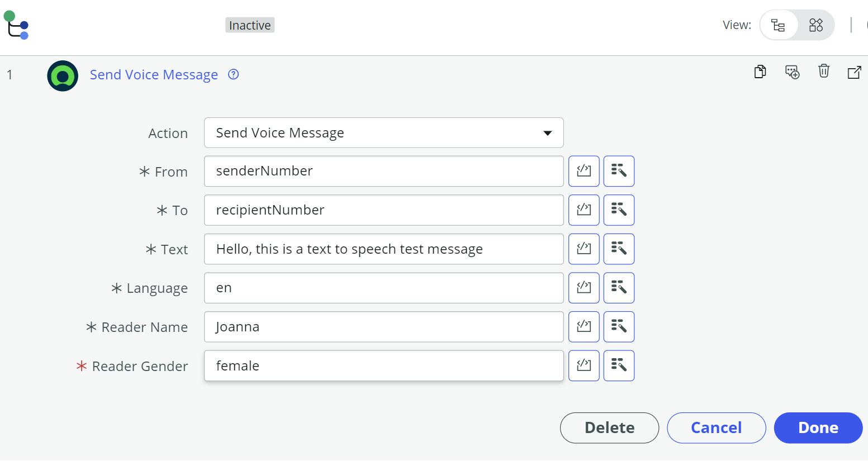Open the step in a new window
The height and width of the screenshot is (461, 868).
click(x=855, y=72)
